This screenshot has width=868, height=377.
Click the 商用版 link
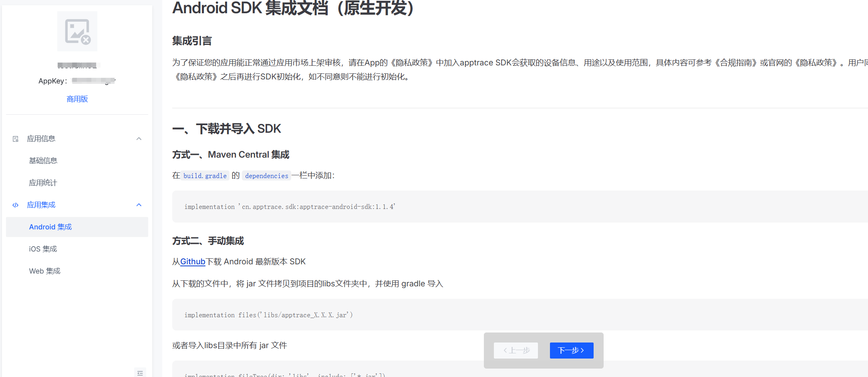77,99
